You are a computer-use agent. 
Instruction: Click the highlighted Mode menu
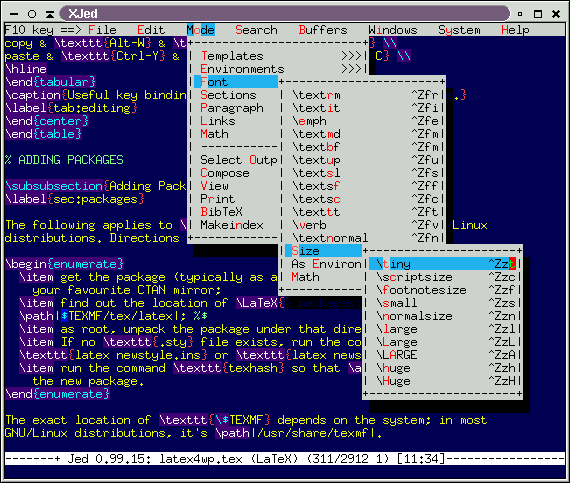201,30
